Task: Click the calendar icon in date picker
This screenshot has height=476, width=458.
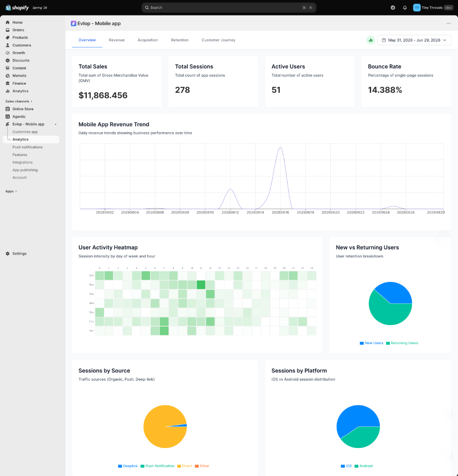Action: pos(384,40)
